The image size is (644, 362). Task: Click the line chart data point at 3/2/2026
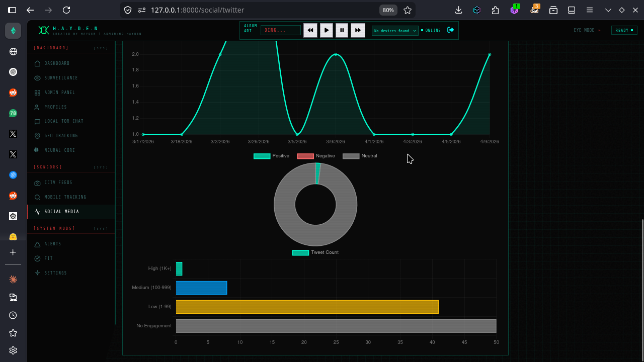coord(220,54)
